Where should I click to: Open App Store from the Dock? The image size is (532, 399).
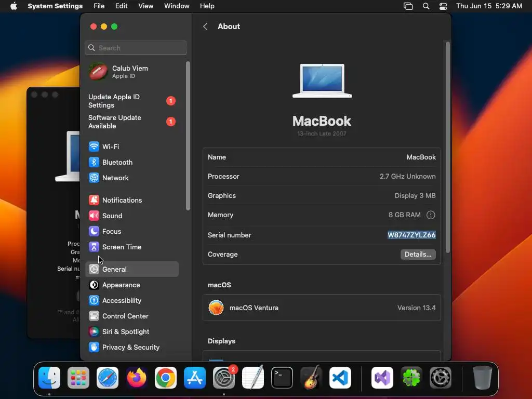[x=195, y=378]
